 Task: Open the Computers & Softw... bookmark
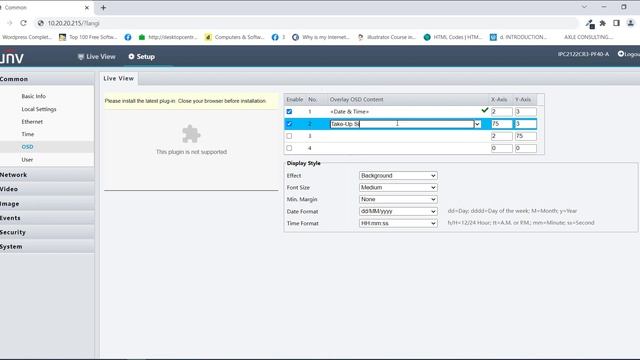[x=235, y=37]
